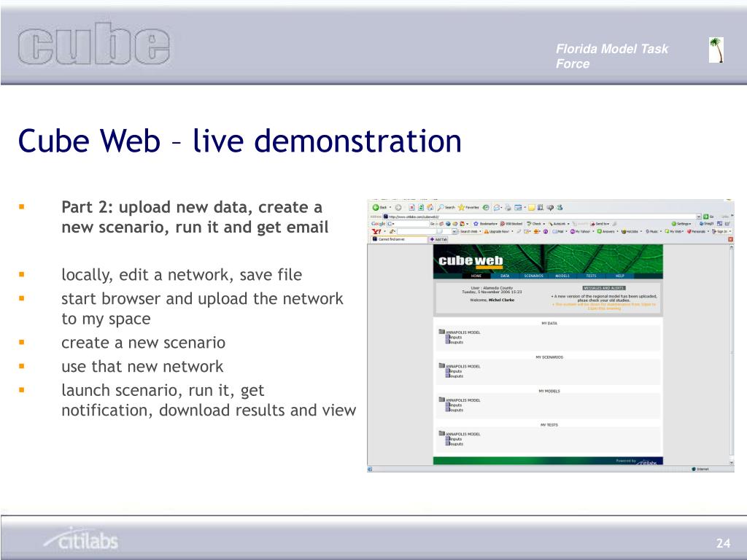The image size is (747, 560).
Task: Click the browser vertical scrollbar
Action: 731,355
